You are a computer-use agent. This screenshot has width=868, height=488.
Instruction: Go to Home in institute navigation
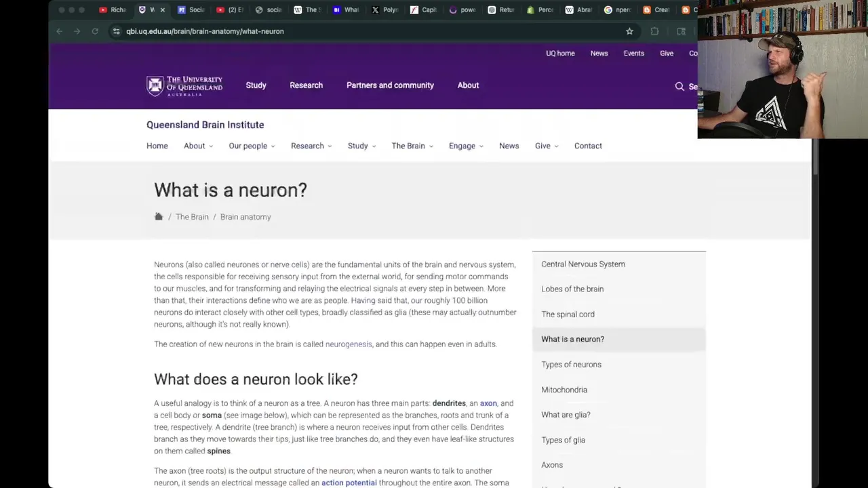[x=157, y=146]
